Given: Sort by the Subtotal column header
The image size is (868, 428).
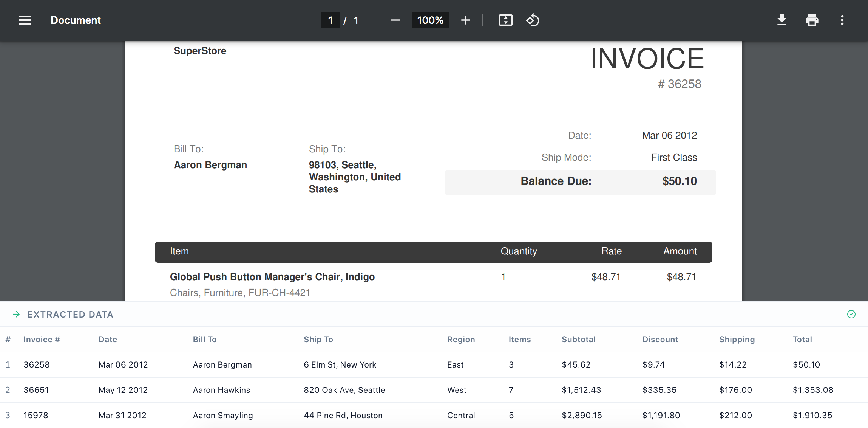Looking at the screenshot, I should [578, 339].
